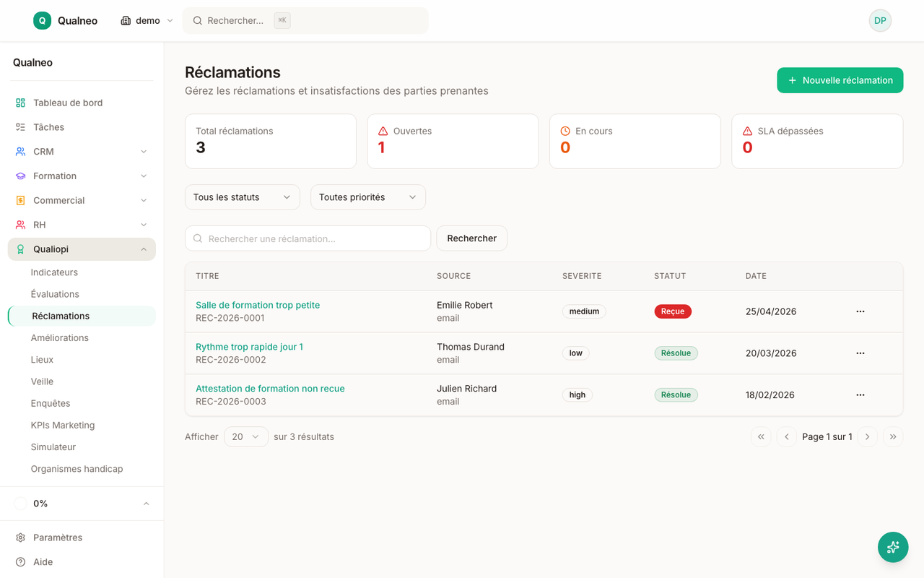
Task: Click the global Rechercher search bar
Action: click(x=305, y=20)
